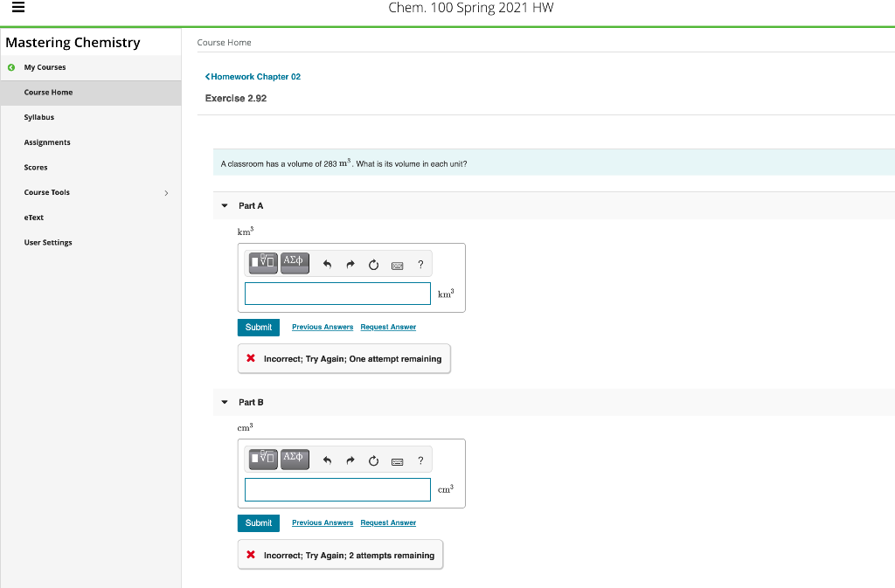Open the hamburger menu icon

pyautogui.click(x=18, y=7)
